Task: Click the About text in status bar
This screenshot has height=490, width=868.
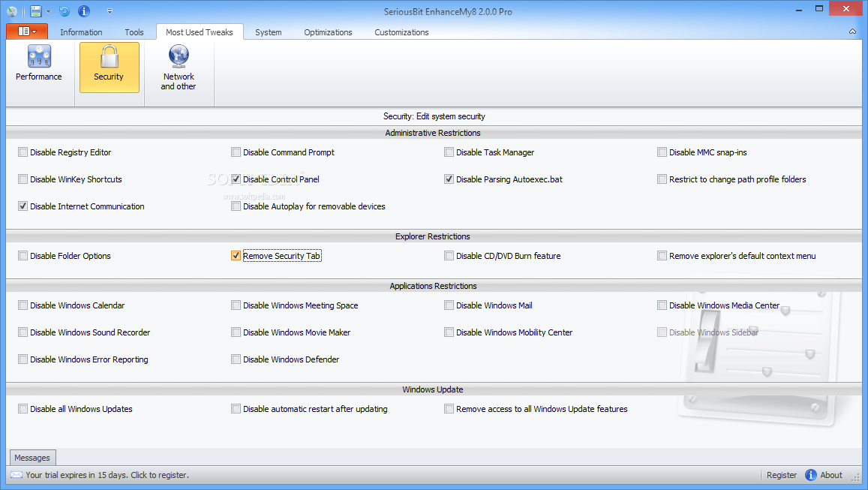Action: tap(831, 475)
